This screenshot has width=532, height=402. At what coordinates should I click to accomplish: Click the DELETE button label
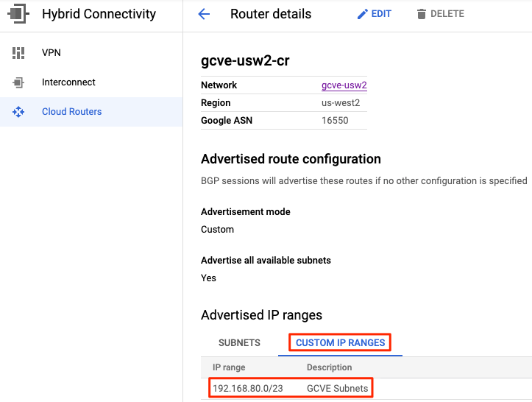coord(447,14)
